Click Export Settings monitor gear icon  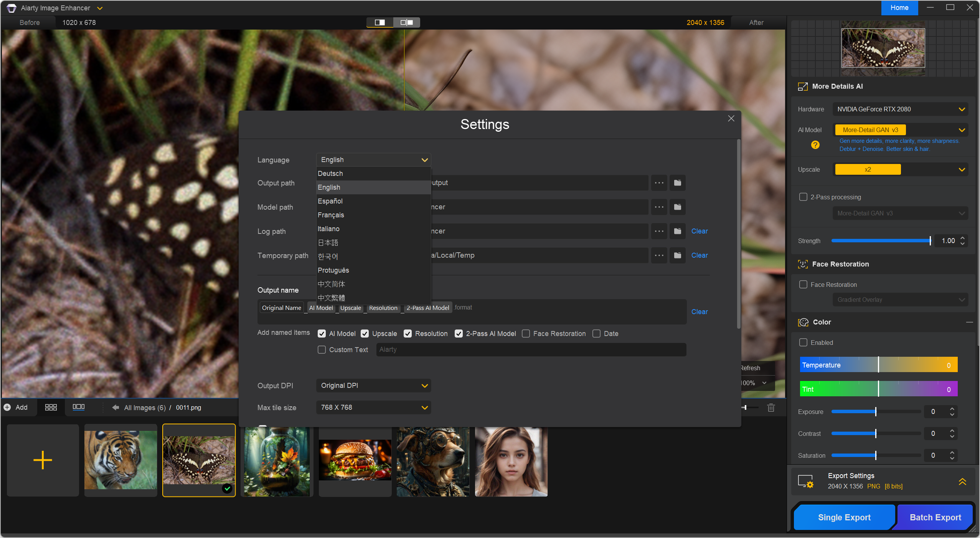pos(805,481)
